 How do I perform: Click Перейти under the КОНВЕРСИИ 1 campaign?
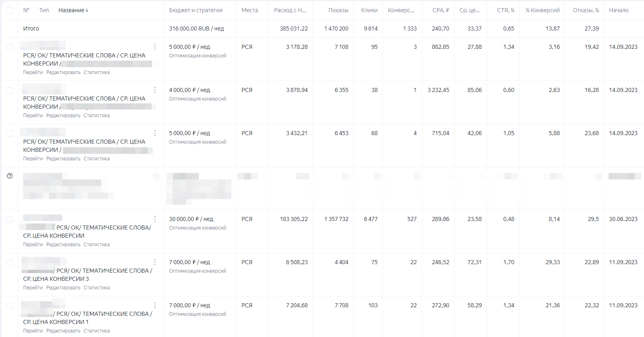[33, 331]
